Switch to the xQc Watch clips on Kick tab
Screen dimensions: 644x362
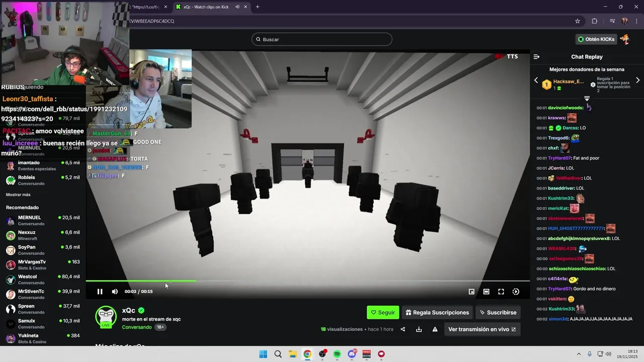click(x=206, y=7)
